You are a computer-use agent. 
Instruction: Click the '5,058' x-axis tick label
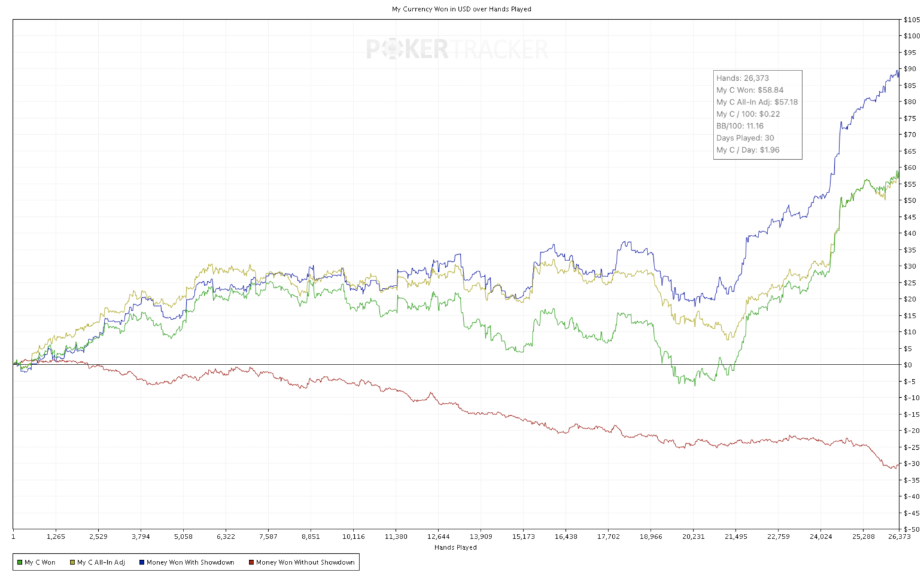point(184,536)
